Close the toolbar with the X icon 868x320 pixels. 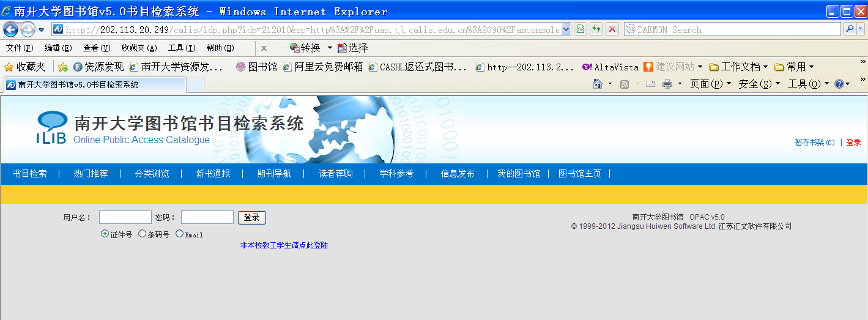(264, 48)
